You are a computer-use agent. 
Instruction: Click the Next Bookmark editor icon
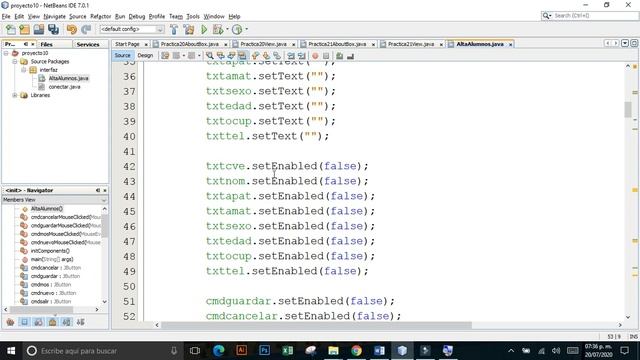[x=266, y=56]
